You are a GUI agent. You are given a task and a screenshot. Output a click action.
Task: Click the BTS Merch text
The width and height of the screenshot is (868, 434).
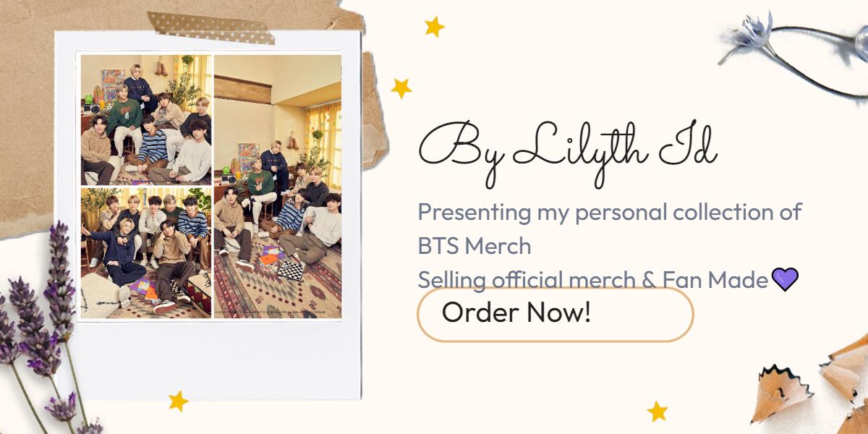[x=475, y=246]
